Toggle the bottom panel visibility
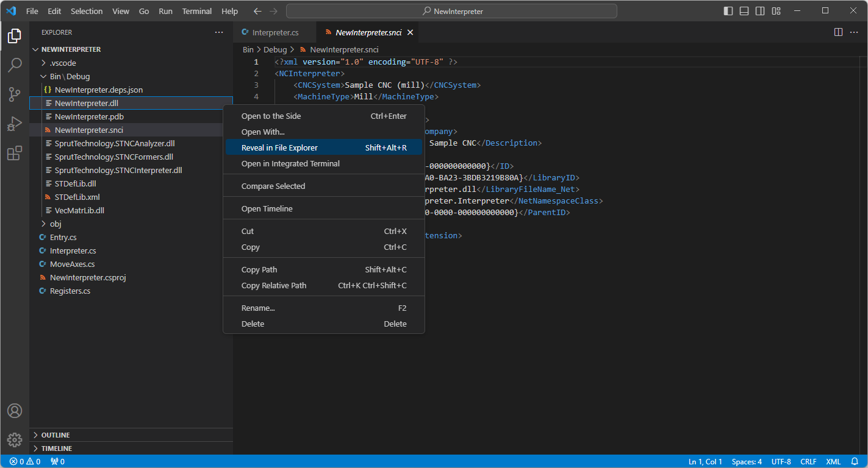Image resolution: width=868 pixels, height=468 pixels. pos(744,10)
